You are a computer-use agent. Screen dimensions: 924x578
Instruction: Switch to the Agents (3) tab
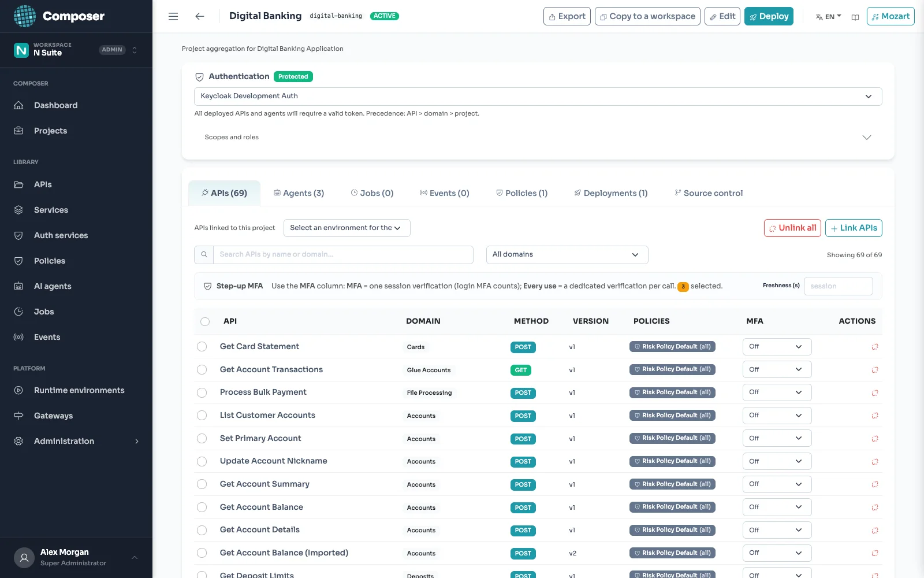(299, 193)
